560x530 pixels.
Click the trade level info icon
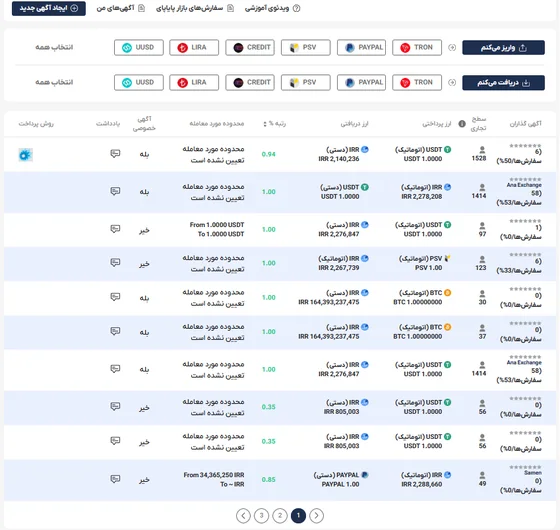point(462,124)
